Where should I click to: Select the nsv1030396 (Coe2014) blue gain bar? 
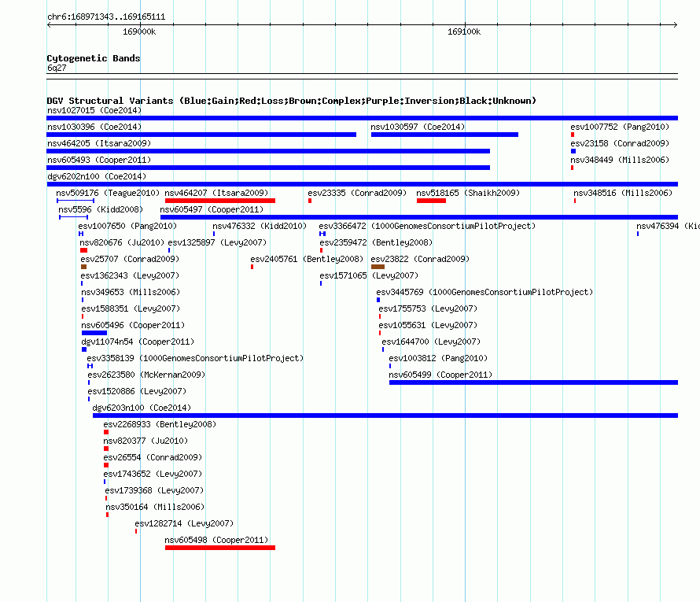(201, 135)
